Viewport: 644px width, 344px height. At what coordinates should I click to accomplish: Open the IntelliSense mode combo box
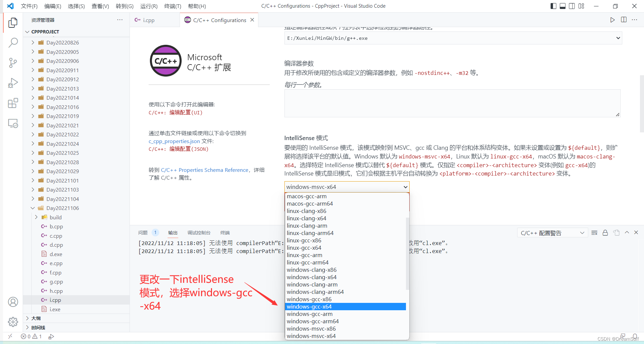pyautogui.click(x=347, y=187)
